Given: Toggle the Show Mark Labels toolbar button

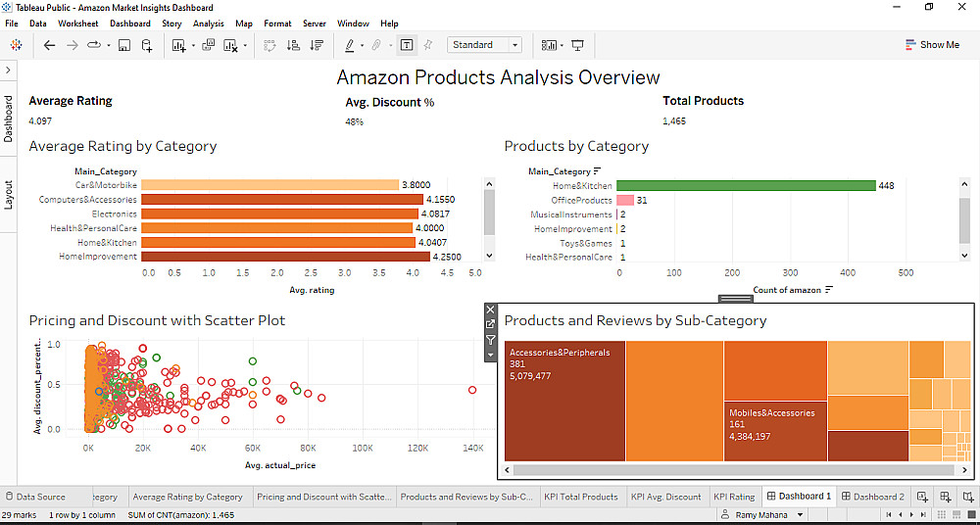Looking at the screenshot, I should [x=407, y=45].
